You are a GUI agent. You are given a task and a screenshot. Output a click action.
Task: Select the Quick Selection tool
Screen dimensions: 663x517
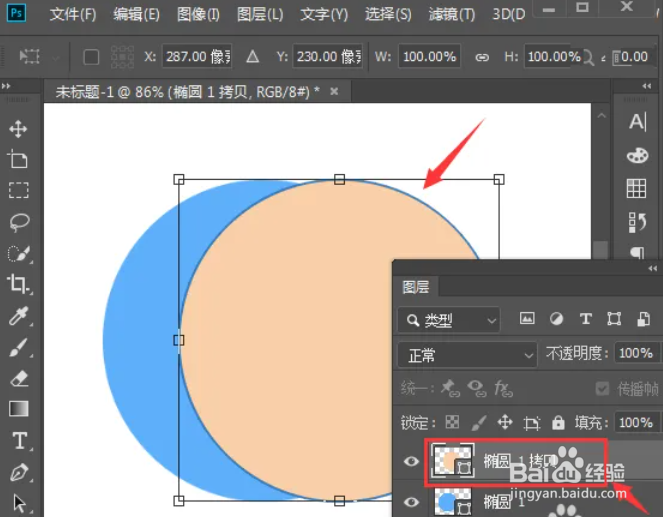(19, 253)
